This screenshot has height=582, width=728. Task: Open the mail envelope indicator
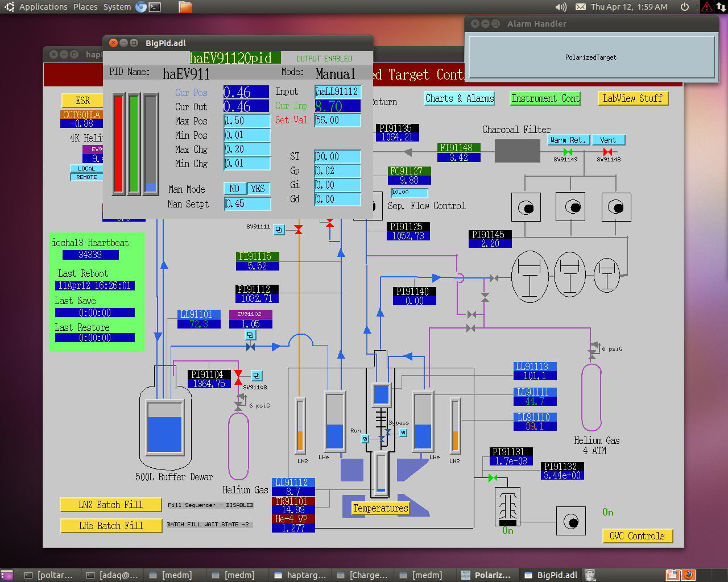point(581,7)
